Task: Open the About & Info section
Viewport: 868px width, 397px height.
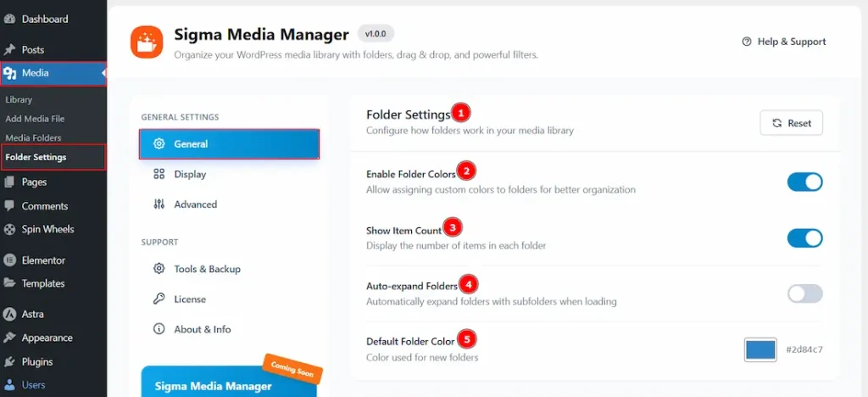Action: (x=229, y=329)
